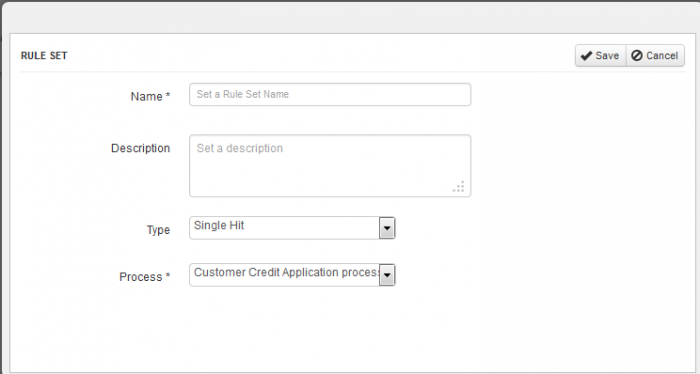Click the Description field label
The height and width of the screenshot is (374, 700).
[140, 148]
